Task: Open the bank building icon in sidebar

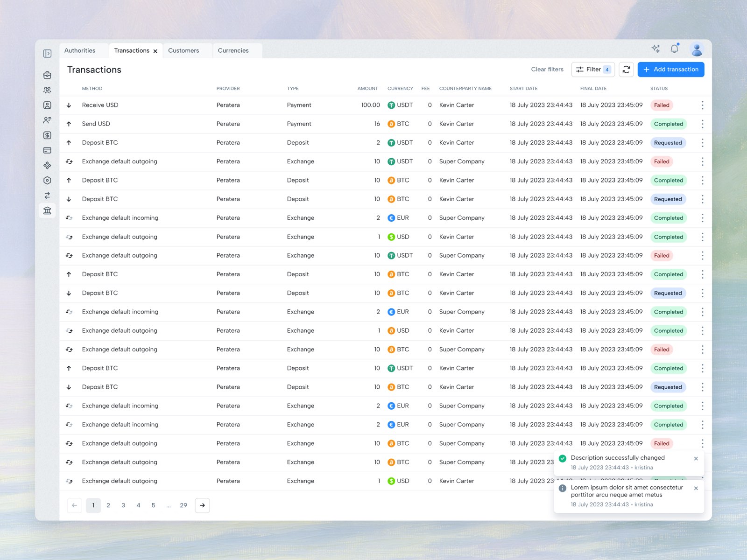Action: pyautogui.click(x=47, y=210)
